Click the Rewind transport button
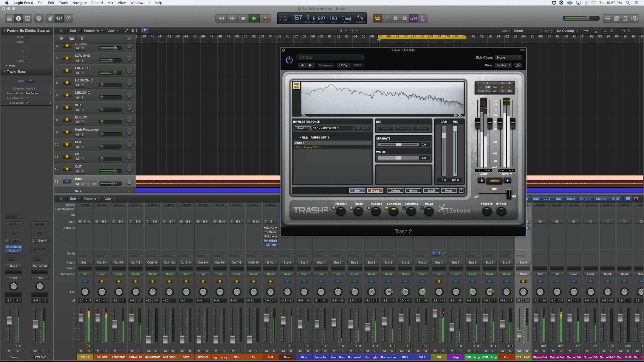644x362 pixels. [221, 18]
